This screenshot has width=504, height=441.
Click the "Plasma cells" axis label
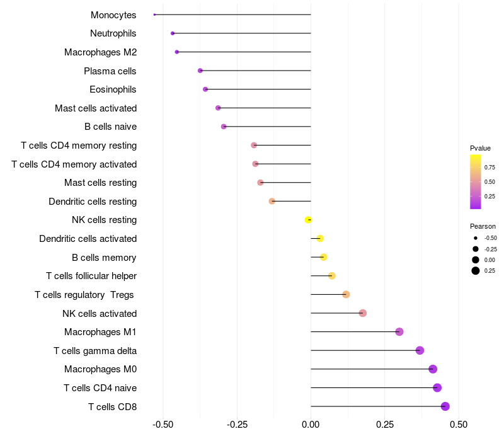[x=110, y=71]
